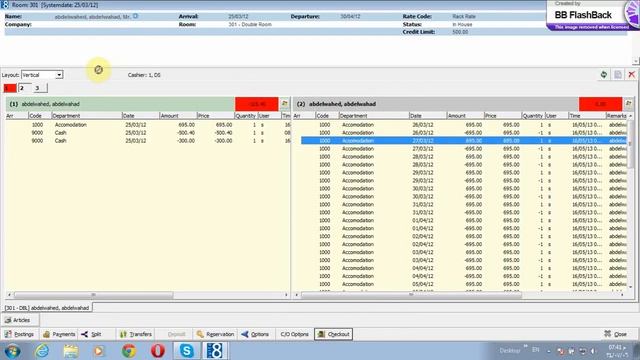Open File Explorer from taskbar

click(71, 351)
